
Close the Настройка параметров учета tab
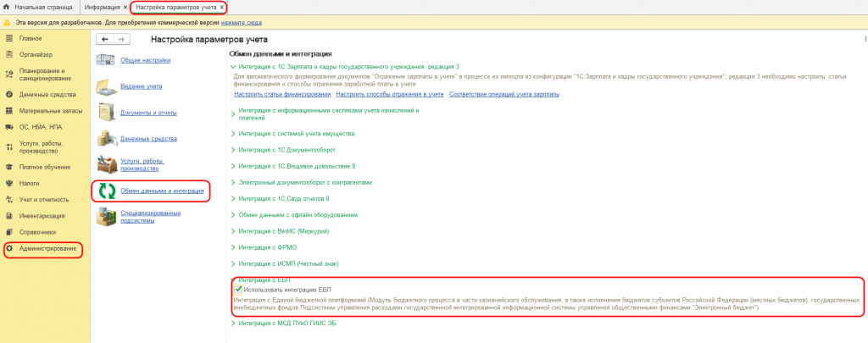(x=222, y=7)
